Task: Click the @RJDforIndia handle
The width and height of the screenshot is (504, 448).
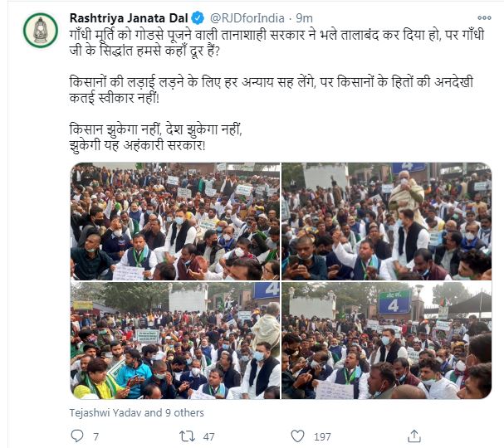Action: (247, 18)
